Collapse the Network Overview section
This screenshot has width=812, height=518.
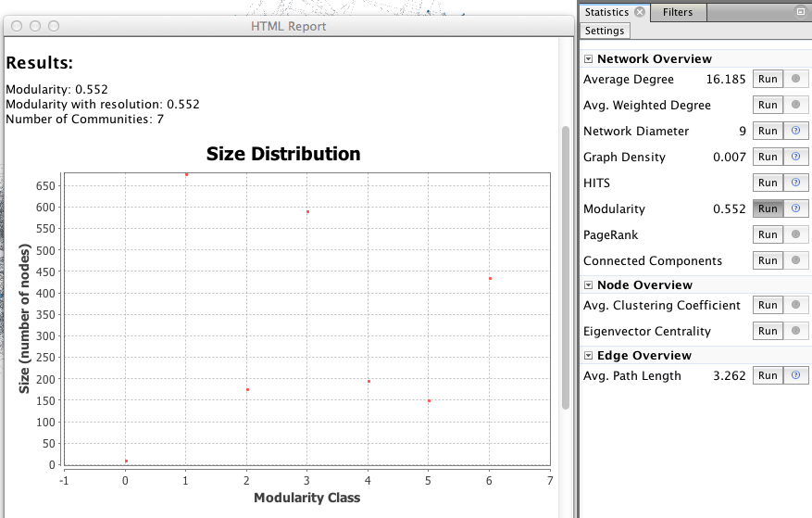[588, 59]
